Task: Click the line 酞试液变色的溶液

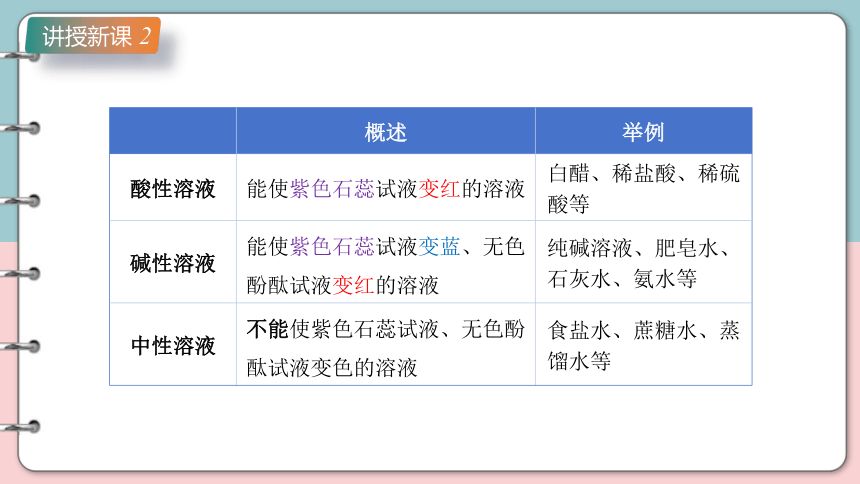Action: click(332, 368)
